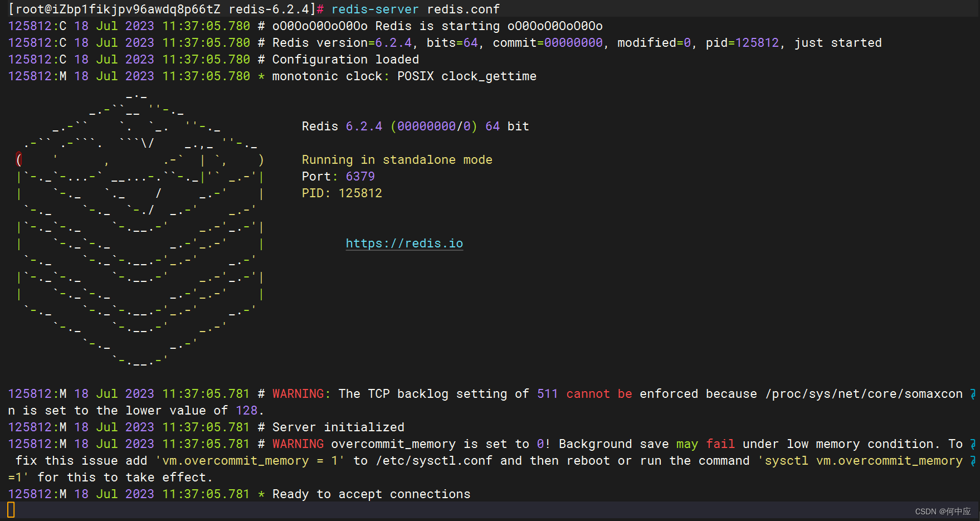
Task: Click 'pid=125812' in the version line
Action: [x=742, y=43]
